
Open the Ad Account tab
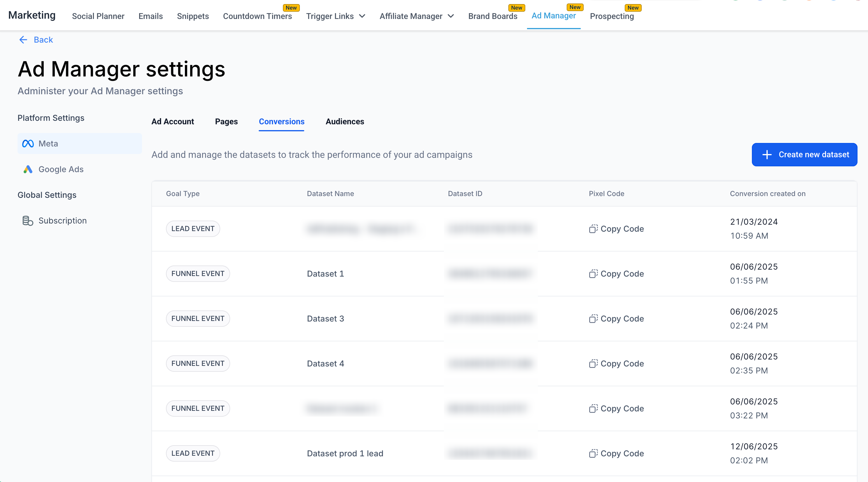tap(173, 121)
